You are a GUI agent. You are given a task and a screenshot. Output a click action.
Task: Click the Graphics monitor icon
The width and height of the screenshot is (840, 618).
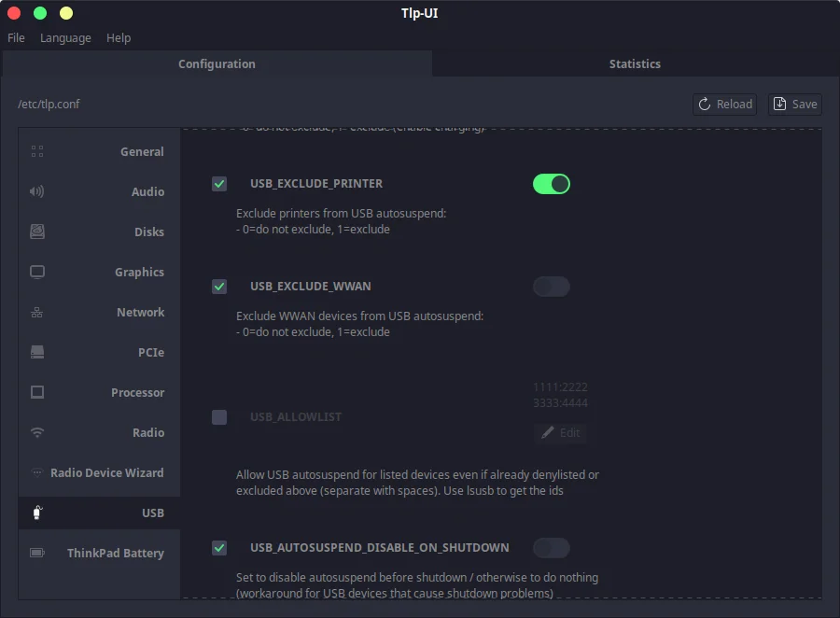(37, 272)
